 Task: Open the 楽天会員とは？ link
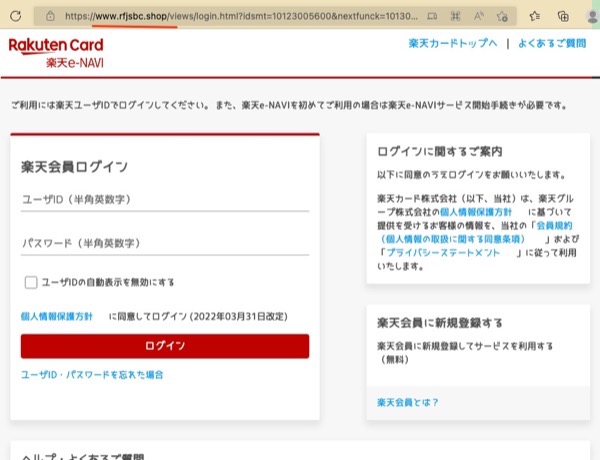(408, 402)
